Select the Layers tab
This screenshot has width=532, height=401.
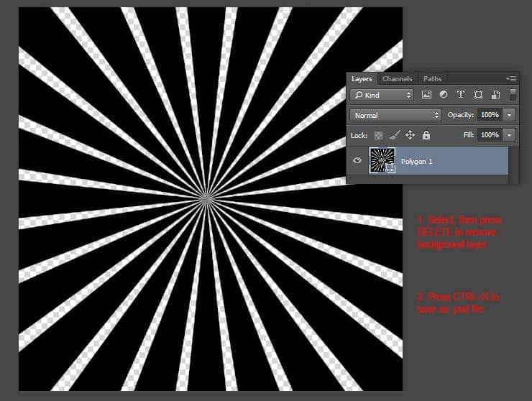coord(362,79)
